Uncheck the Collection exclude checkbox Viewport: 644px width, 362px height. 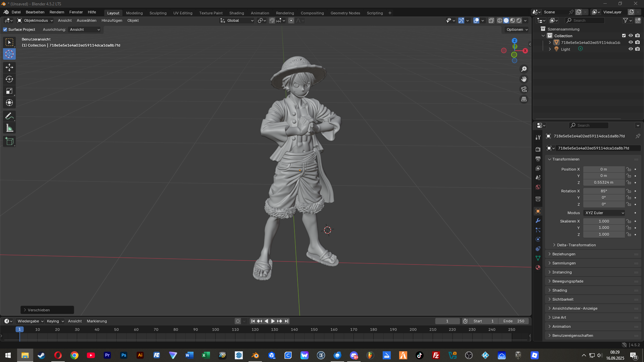click(624, 36)
